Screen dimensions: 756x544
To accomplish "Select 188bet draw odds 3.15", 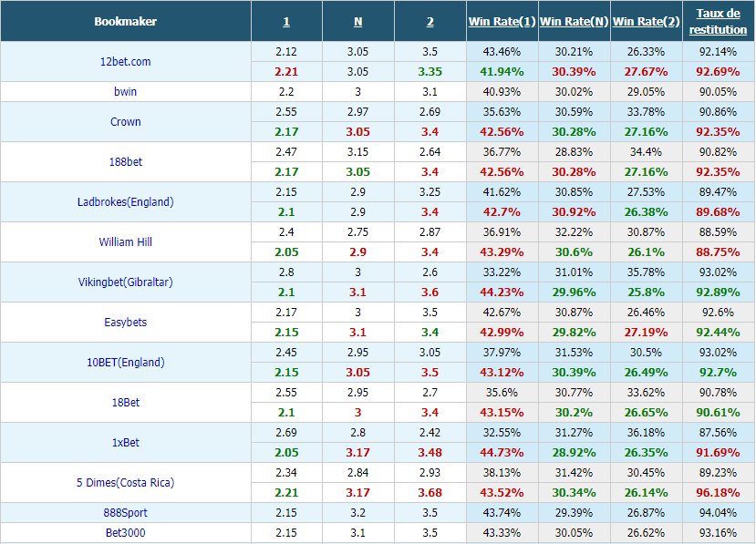I will coord(357,152).
